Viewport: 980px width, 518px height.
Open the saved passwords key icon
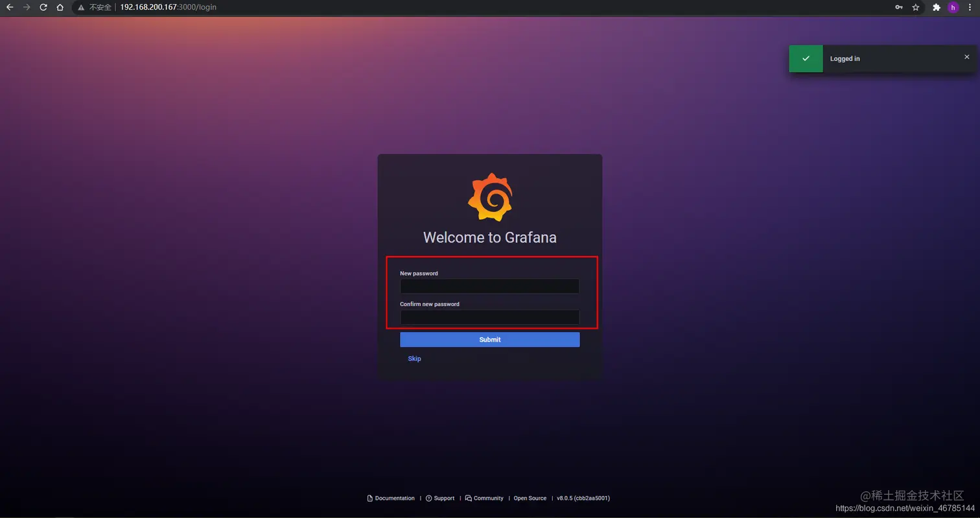tap(899, 7)
